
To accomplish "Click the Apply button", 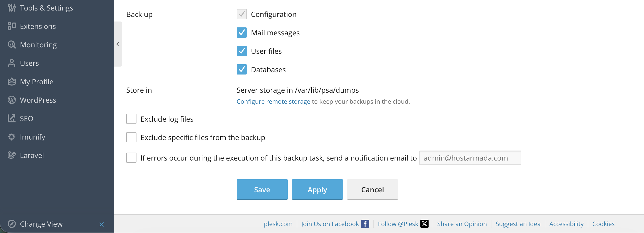I will [x=317, y=189].
